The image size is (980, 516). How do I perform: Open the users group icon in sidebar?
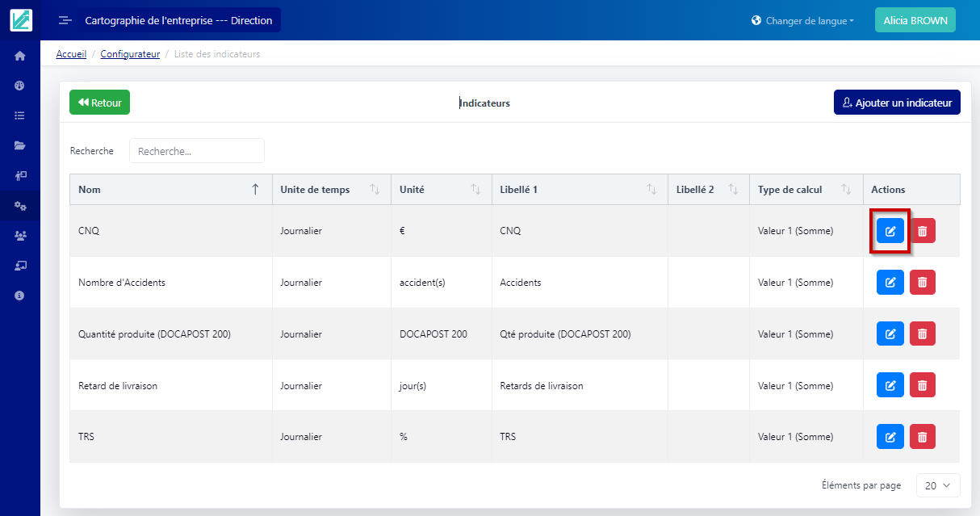coord(20,235)
